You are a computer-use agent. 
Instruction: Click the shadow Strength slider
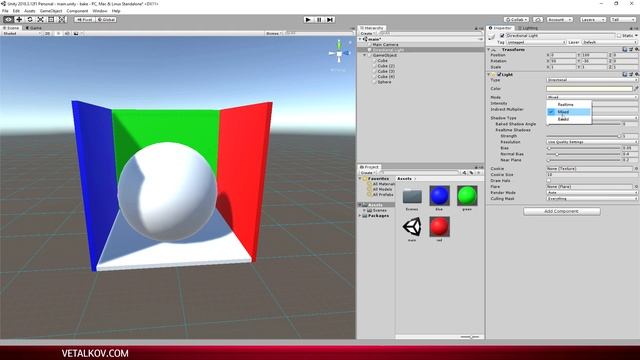coord(584,136)
